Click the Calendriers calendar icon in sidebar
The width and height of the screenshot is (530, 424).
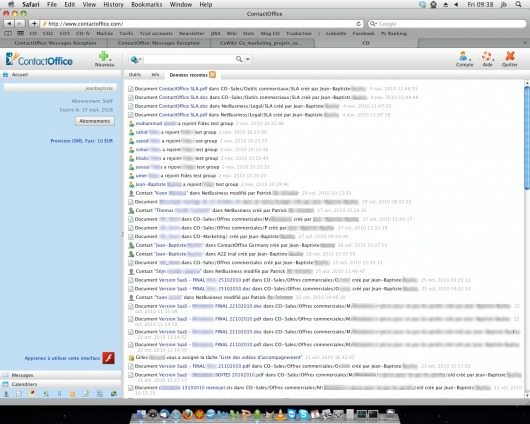point(5,384)
